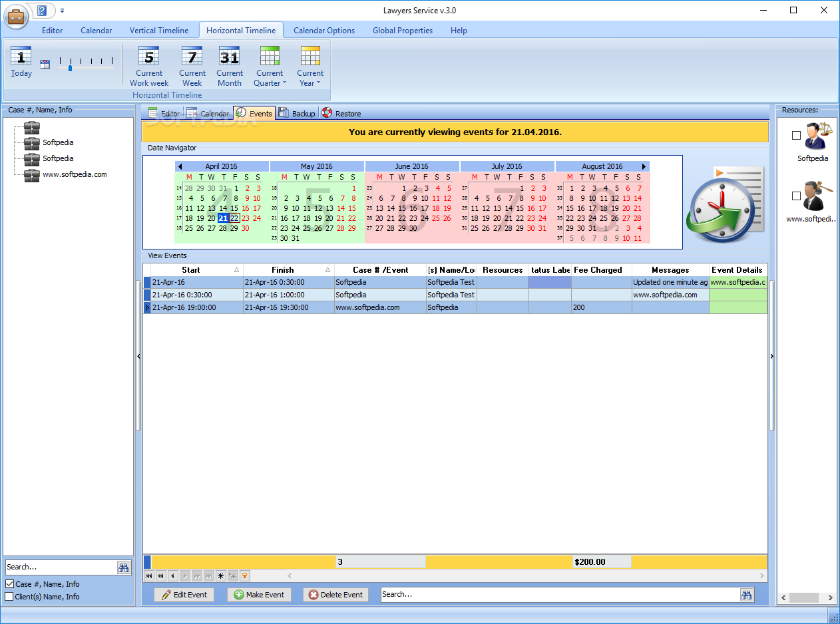The height and width of the screenshot is (624, 840).
Task: Select the Editor page tab above the banner
Action: 164,114
